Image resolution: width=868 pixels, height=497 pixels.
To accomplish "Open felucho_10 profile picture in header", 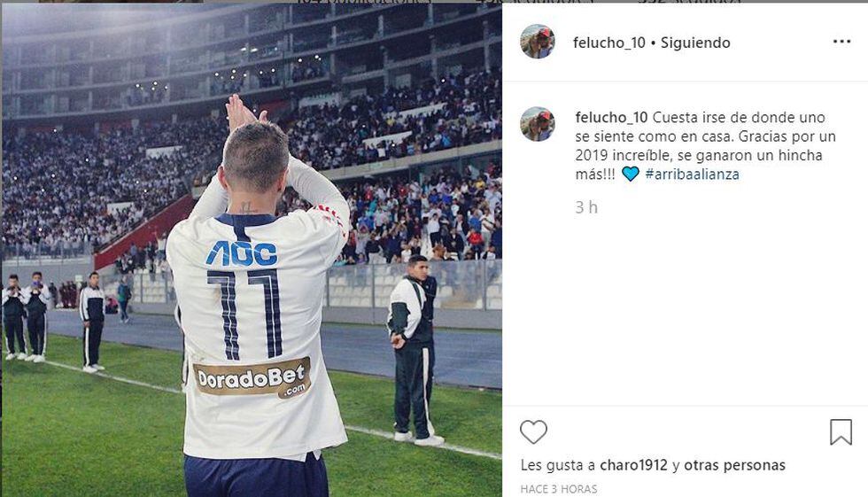I will [x=538, y=42].
